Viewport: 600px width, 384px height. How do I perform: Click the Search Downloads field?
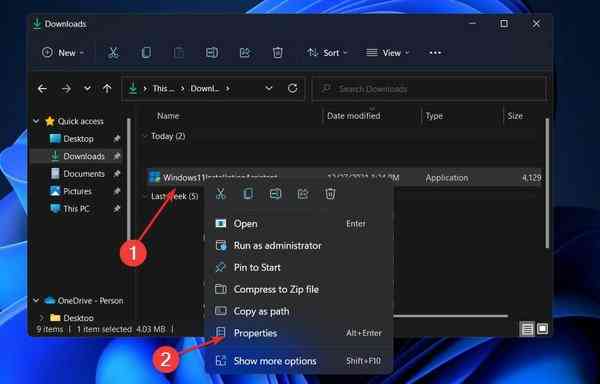click(430, 89)
